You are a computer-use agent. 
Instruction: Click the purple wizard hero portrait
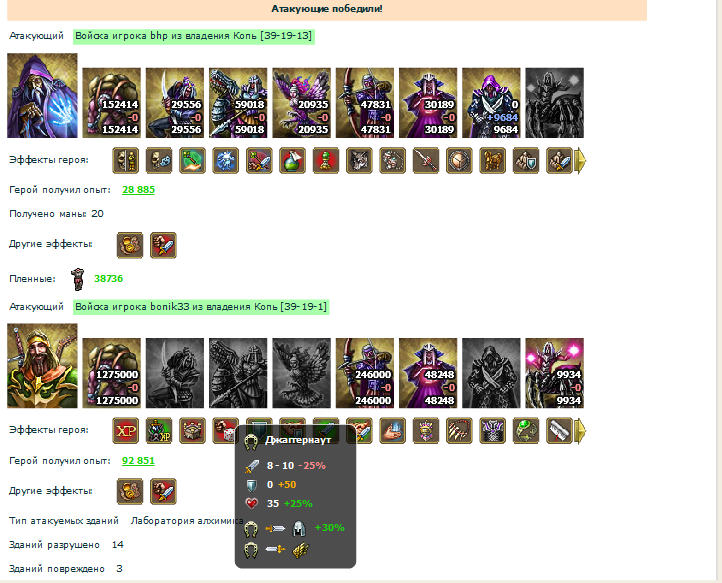(42, 95)
